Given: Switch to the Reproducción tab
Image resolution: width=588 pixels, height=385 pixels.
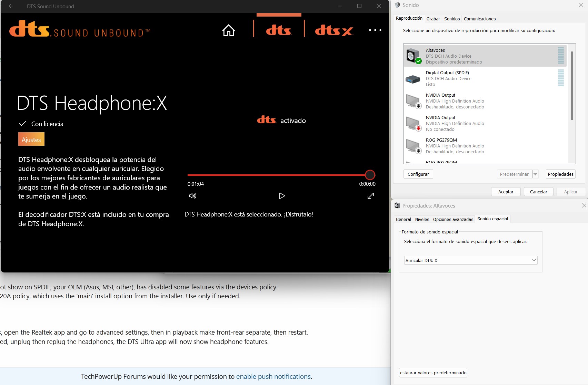Looking at the screenshot, I should point(409,18).
